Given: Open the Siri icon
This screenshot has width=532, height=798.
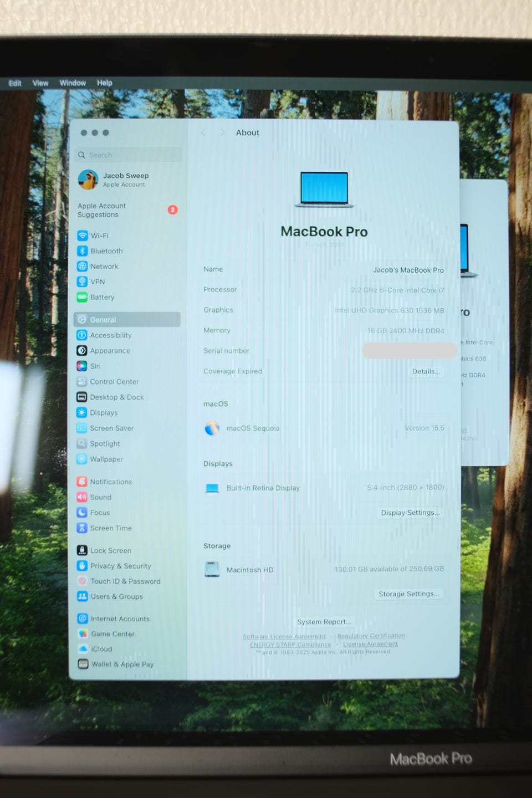Looking at the screenshot, I should (x=81, y=366).
